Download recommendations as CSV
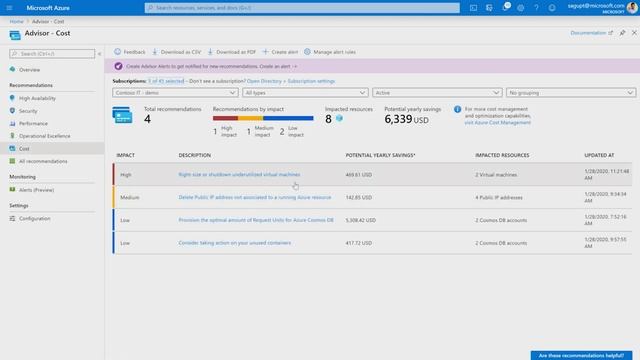The height and width of the screenshot is (360, 640). tap(176, 52)
